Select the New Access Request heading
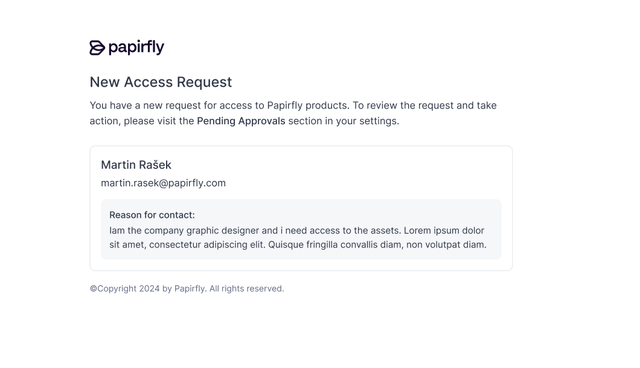This screenshot has height=368, width=640. tap(160, 82)
